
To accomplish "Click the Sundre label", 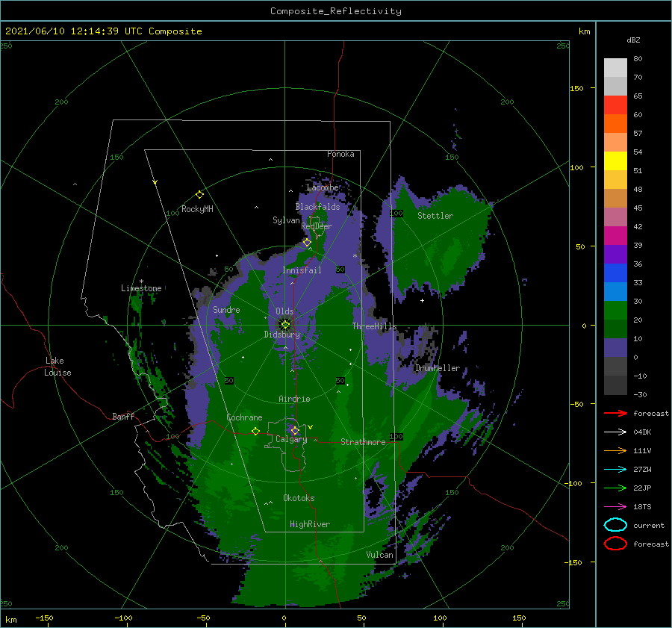I will tap(226, 309).
